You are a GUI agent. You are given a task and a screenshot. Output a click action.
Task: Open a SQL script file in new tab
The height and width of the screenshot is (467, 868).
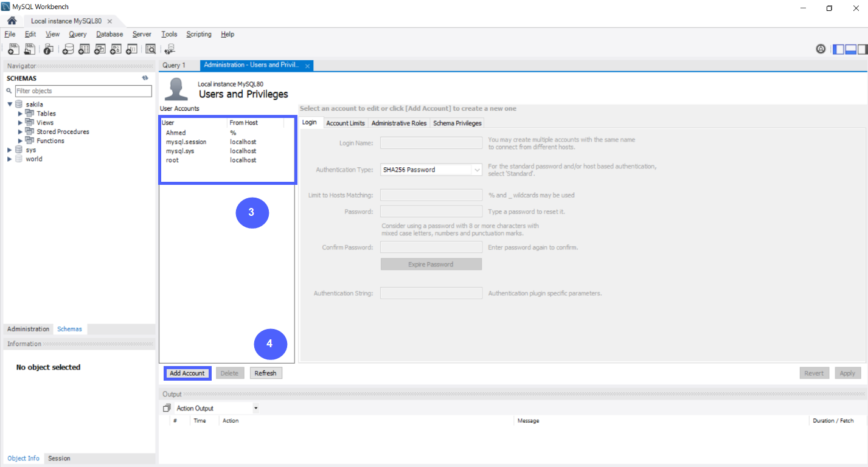coord(29,49)
